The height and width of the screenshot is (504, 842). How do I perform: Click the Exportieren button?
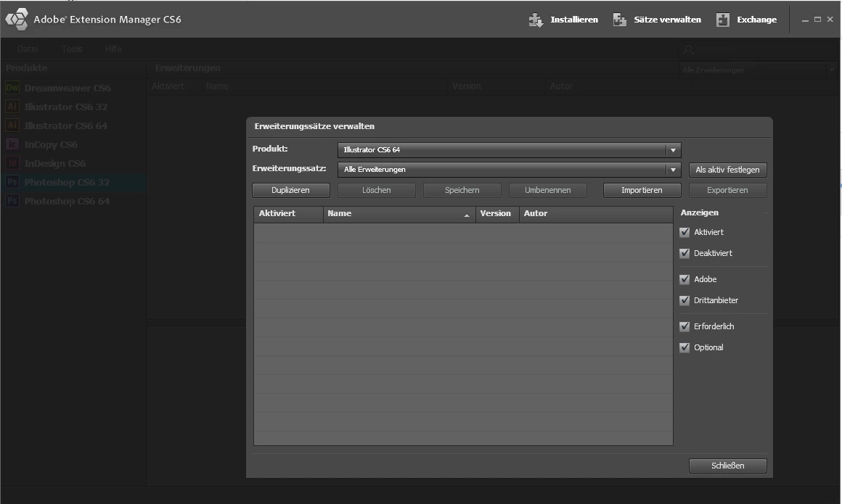[x=727, y=190]
